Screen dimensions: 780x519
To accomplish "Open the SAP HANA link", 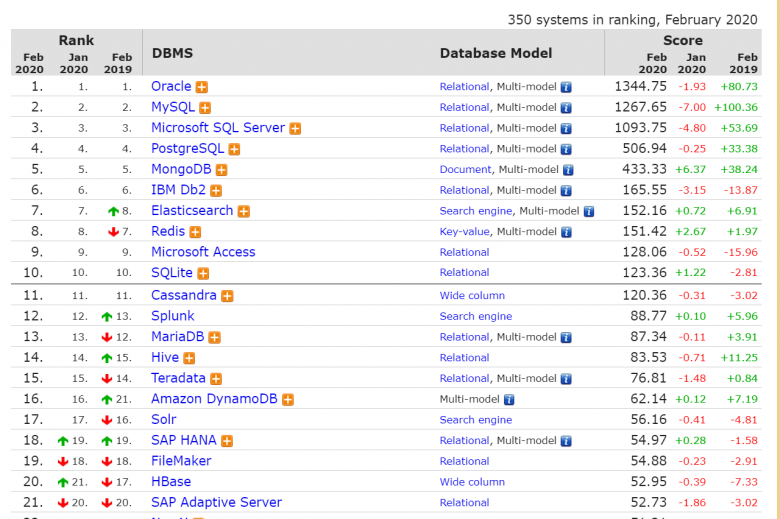I will point(184,440).
